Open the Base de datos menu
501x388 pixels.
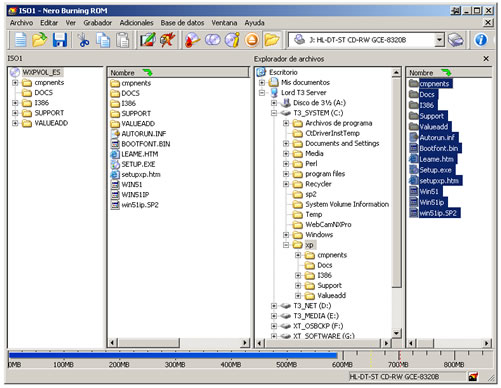[x=182, y=23]
